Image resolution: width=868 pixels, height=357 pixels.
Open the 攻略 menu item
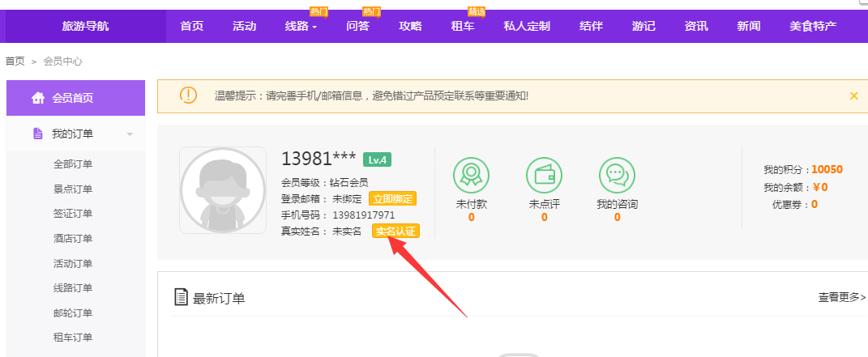(x=410, y=26)
